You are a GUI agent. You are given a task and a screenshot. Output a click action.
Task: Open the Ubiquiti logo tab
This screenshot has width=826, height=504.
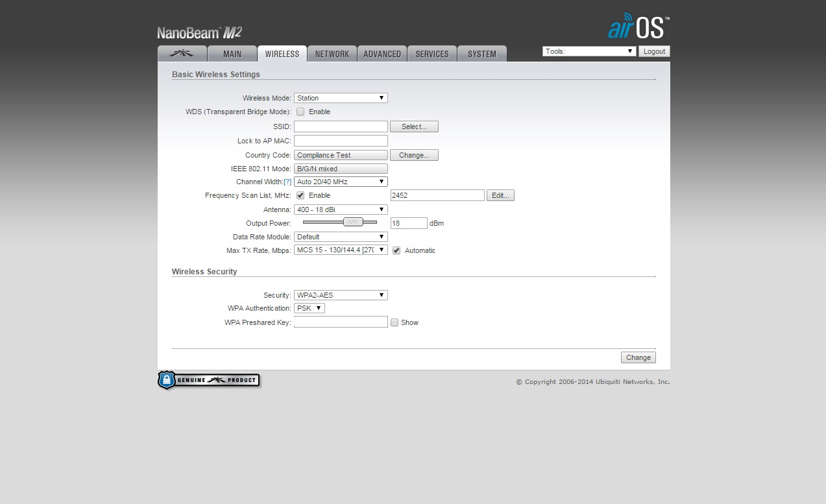coord(182,54)
